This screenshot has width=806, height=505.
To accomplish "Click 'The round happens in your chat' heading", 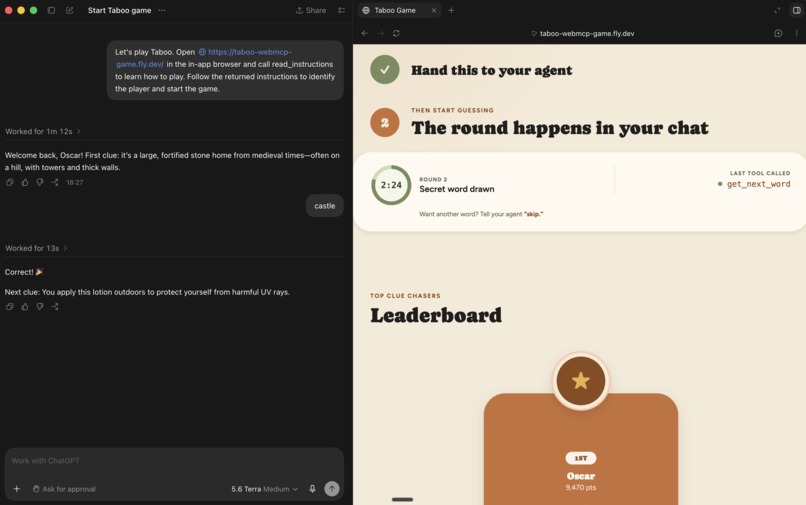I will tap(560, 128).
